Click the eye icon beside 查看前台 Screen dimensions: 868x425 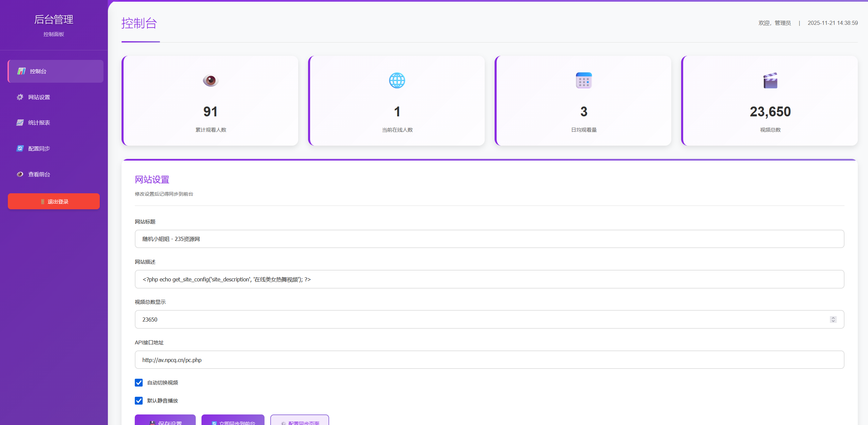[x=20, y=174]
